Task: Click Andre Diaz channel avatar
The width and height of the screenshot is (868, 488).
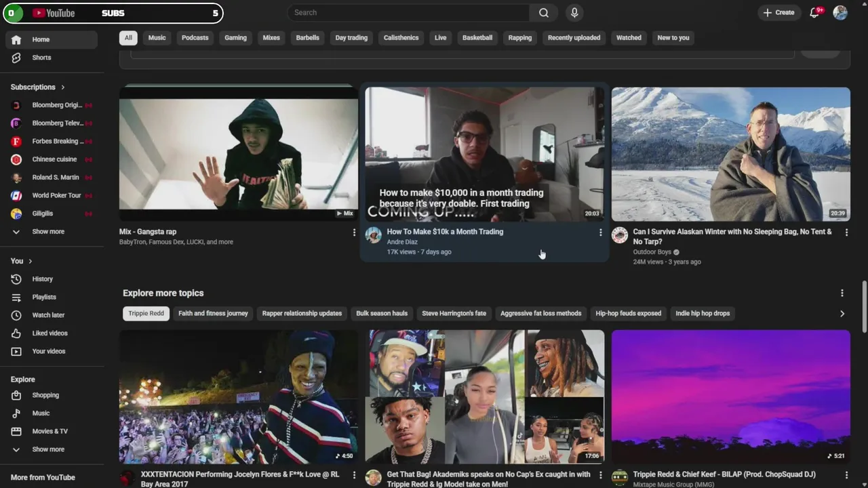Action: coord(374,235)
